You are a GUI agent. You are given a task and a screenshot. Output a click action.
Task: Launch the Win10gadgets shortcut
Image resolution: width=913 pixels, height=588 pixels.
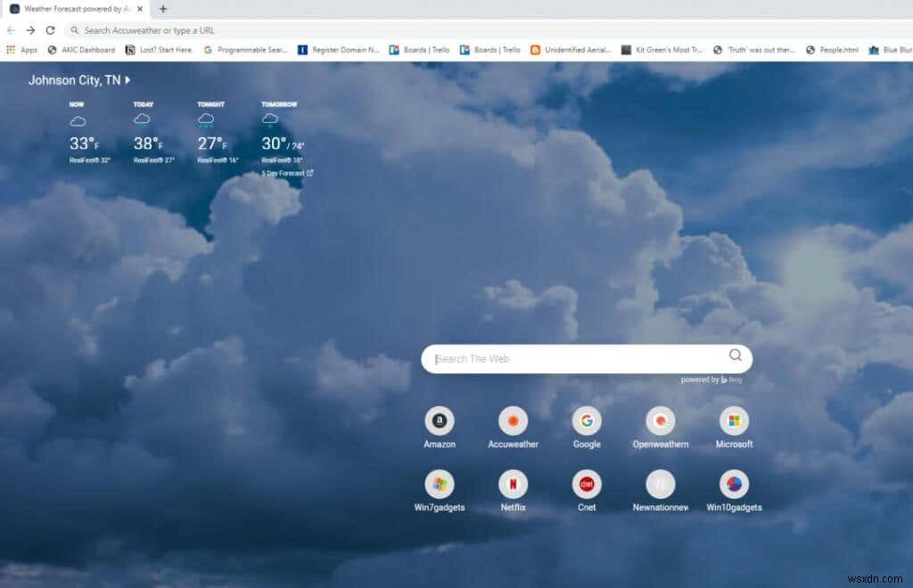(x=734, y=484)
